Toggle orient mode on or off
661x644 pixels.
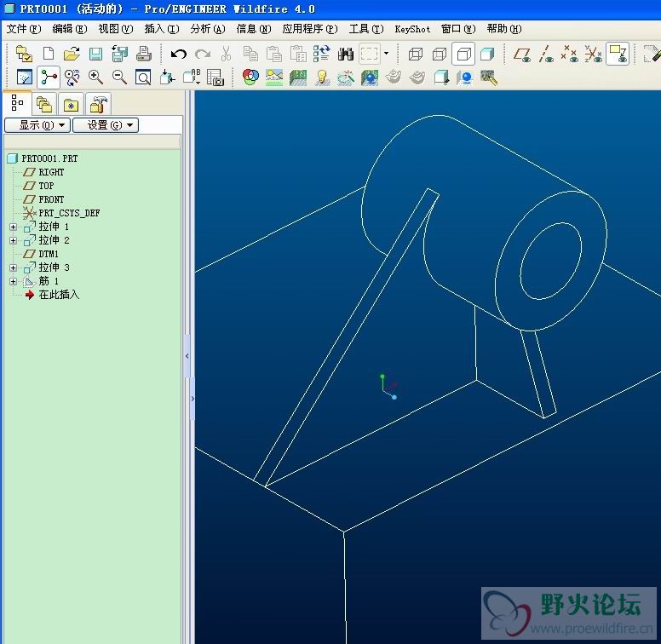(x=72, y=78)
